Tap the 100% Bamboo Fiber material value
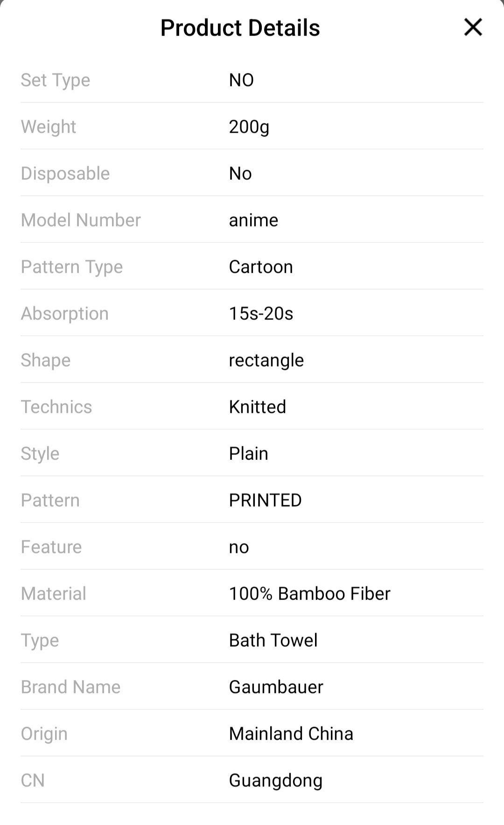This screenshot has height=825, width=504. point(309,593)
